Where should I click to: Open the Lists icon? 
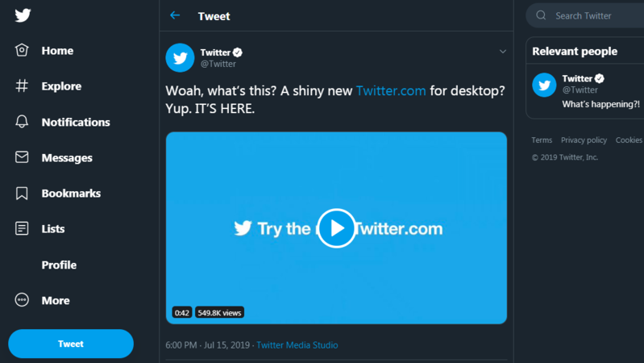click(22, 229)
